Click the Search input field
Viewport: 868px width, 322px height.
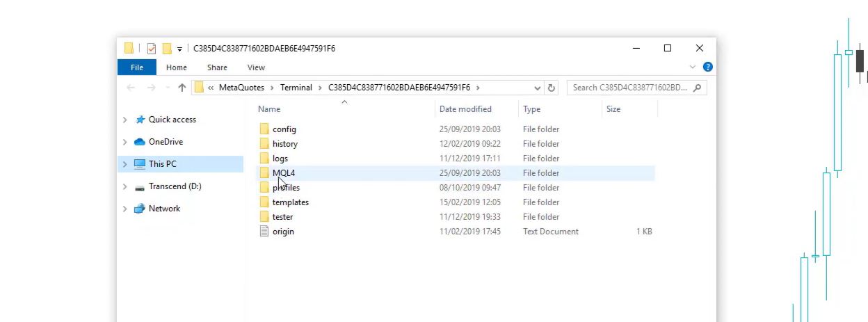[x=629, y=88]
